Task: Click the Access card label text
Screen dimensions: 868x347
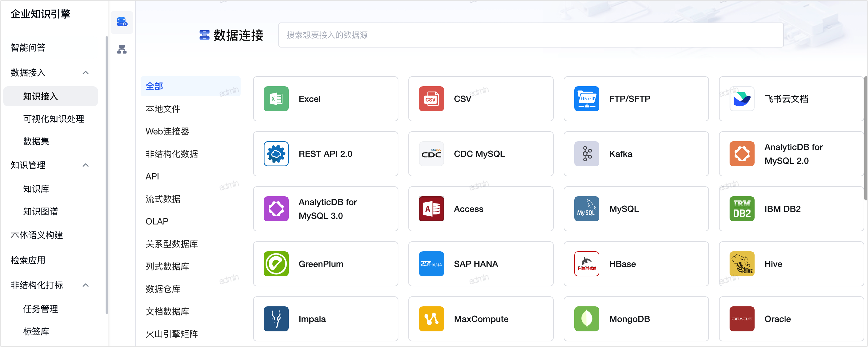Action: 468,209
